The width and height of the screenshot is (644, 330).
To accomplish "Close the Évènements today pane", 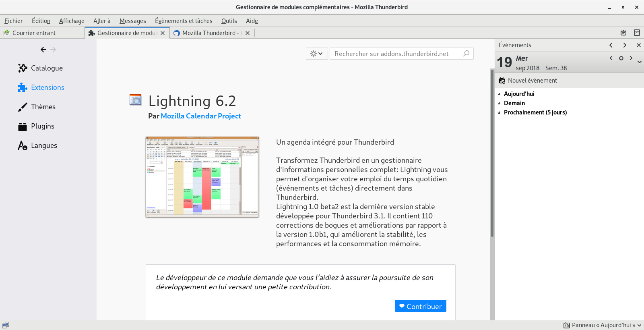I will pyautogui.click(x=638, y=45).
